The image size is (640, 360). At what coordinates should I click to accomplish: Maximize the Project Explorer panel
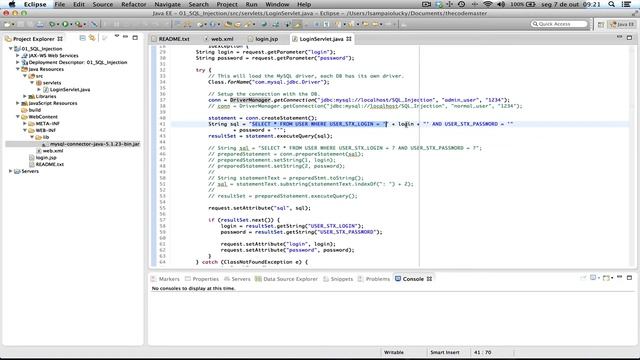[135, 38]
